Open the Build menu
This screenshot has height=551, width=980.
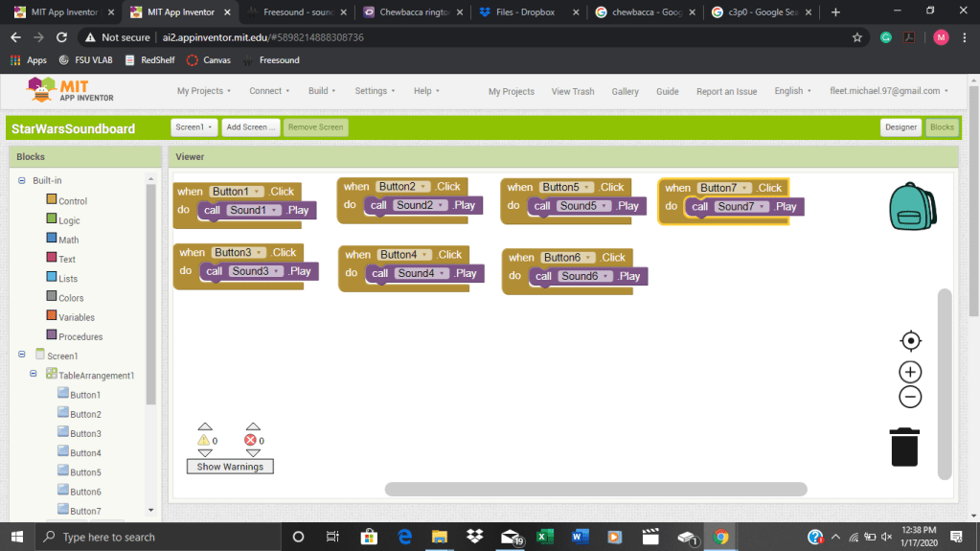[x=322, y=91]
